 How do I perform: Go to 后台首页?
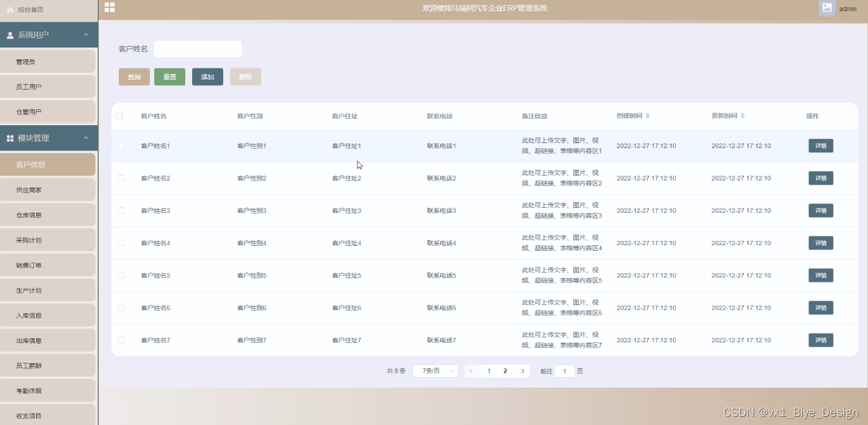click(x=30, y=10)
